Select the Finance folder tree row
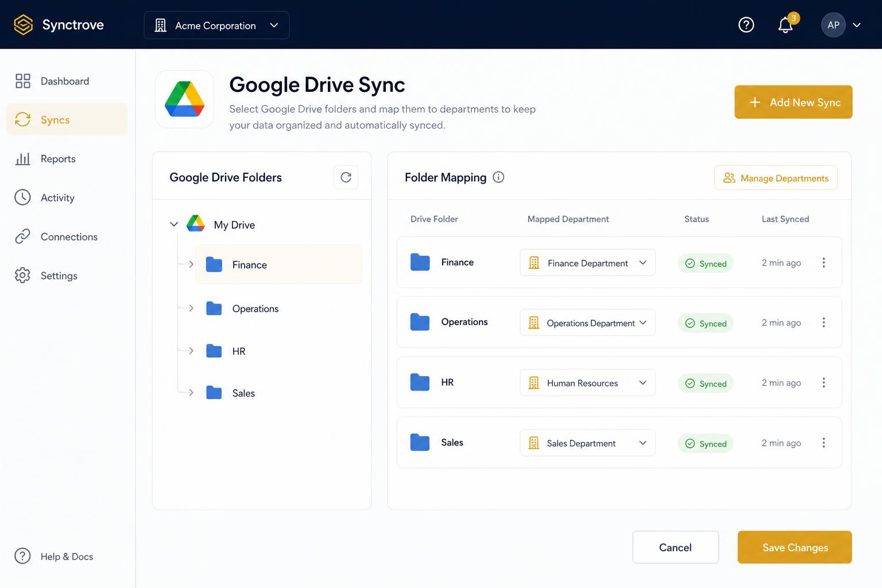Viewport: 882px width, 588px height. click(278, 264)
